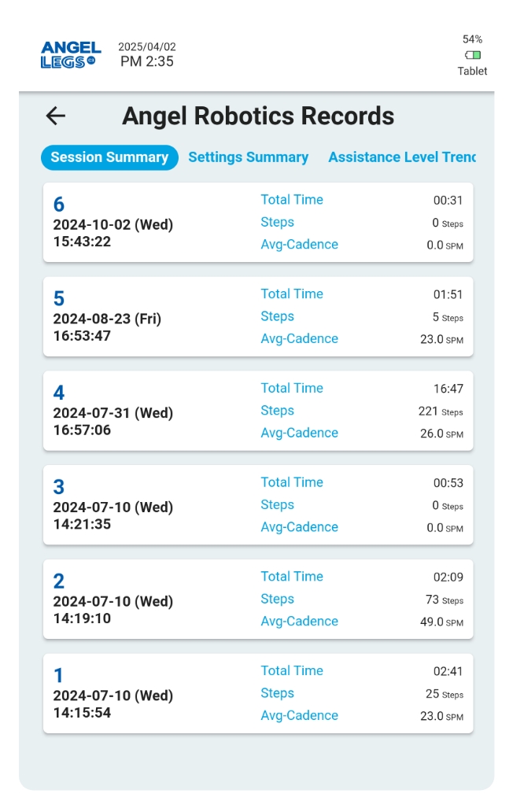The image size is (513, 812).
Task: Click the Angel Robotics Records title
Action: [258, 116]
